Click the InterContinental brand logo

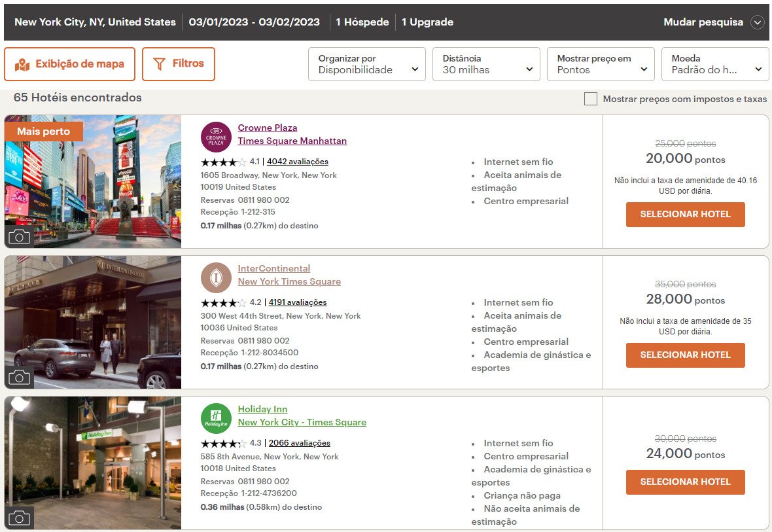(216, 278)
